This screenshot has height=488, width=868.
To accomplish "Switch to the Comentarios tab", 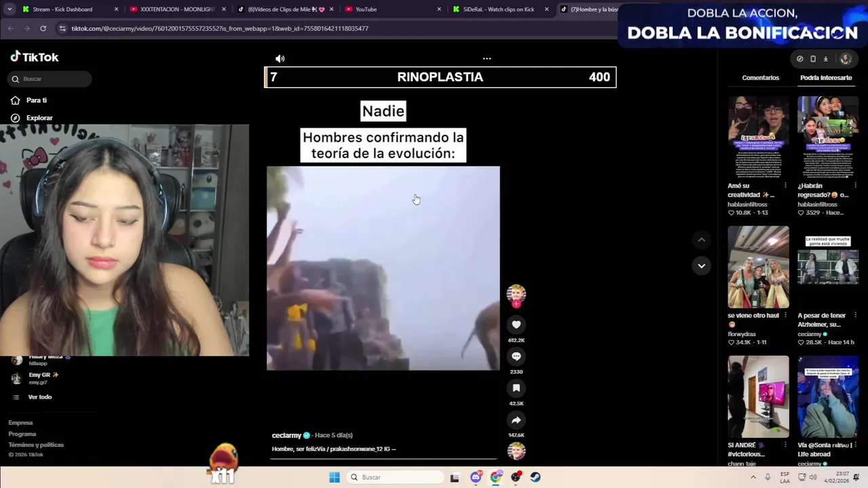I will click(x=760, y=78).
